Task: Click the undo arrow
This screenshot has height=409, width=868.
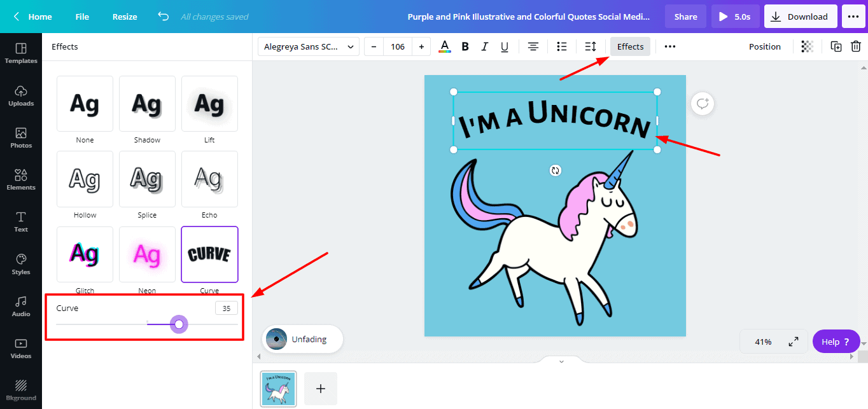Action: pos(164,17)
